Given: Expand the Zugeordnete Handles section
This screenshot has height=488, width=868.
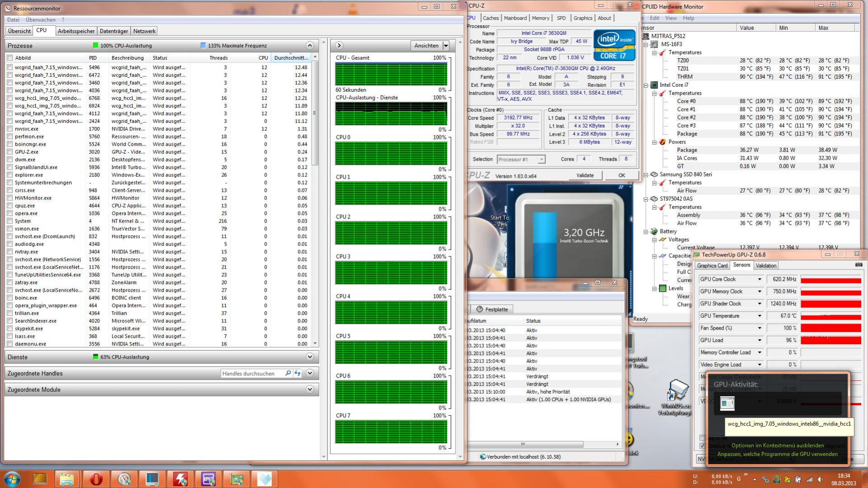Looking at the screenshot, I should coord(310,373).
